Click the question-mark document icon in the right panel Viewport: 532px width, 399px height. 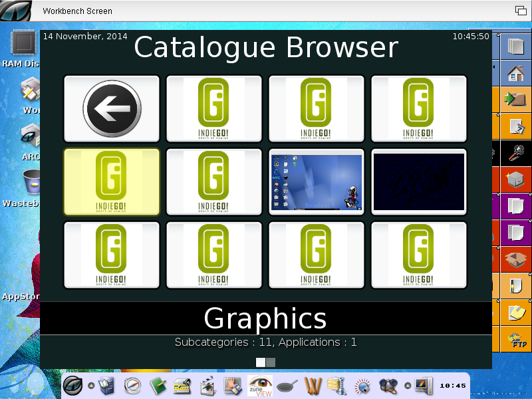click(x=517, y=126)
